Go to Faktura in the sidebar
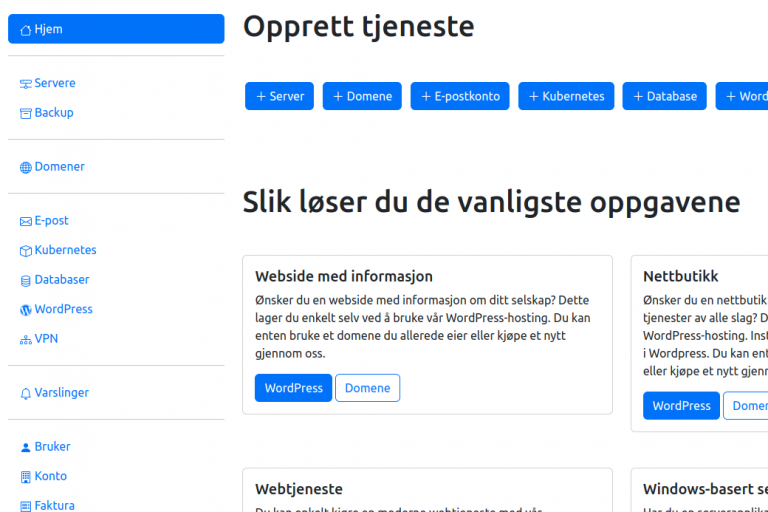768x512 pixels. [x=54, y=505]
